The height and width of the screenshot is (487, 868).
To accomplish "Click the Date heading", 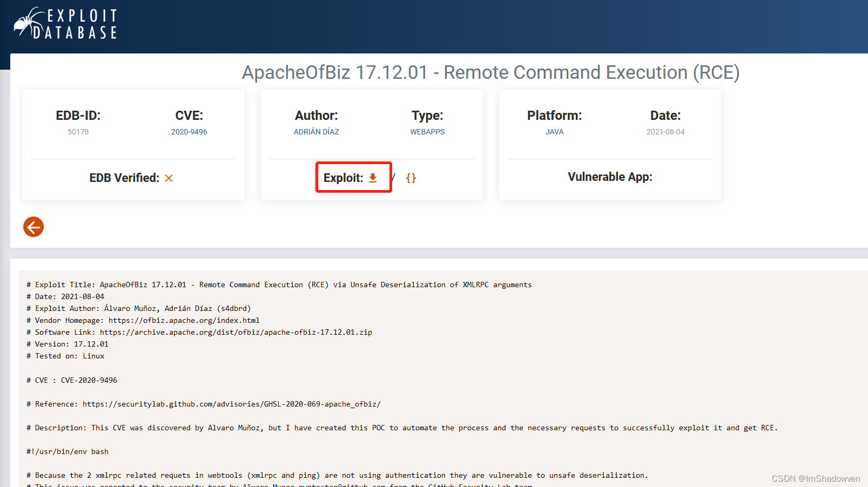I will pos(665,116).
